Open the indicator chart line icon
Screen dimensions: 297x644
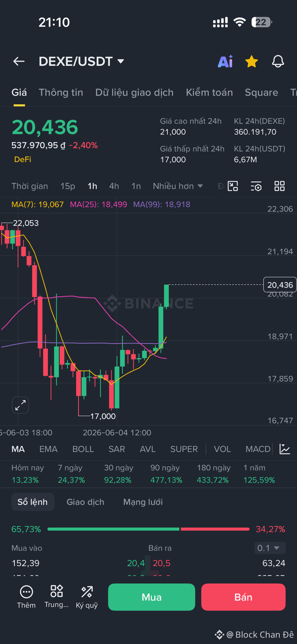tap(285, 449)
